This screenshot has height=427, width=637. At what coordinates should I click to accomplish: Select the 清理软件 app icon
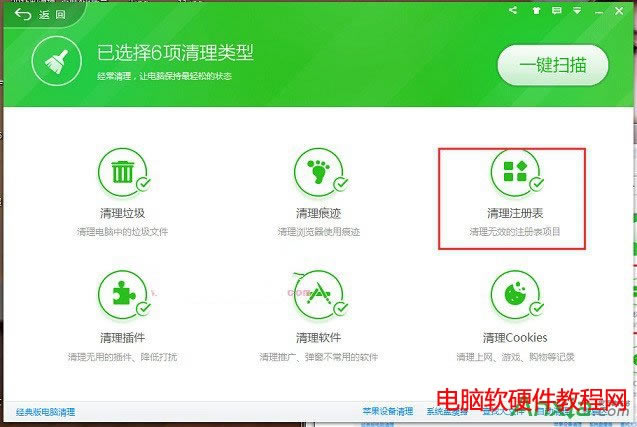coord(318,294)
